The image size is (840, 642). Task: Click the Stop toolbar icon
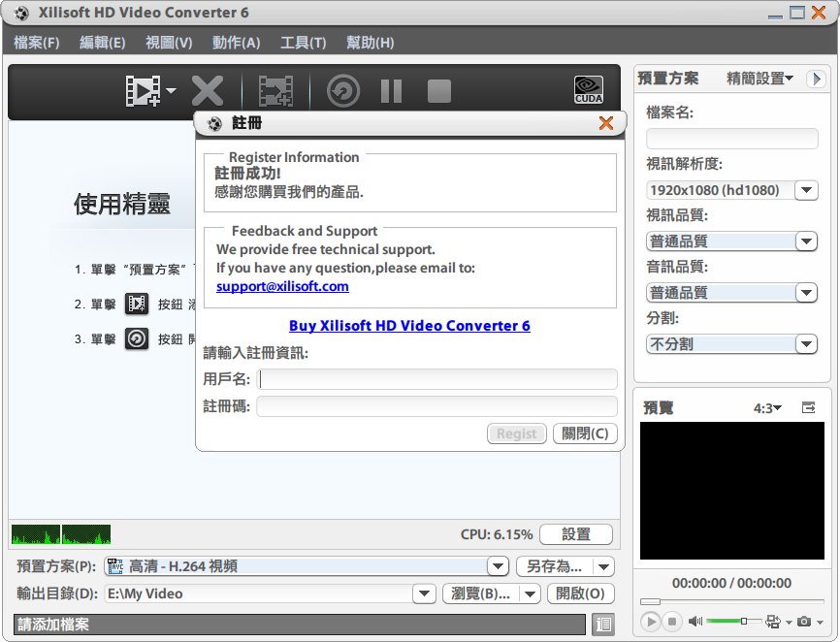point(438,90)
